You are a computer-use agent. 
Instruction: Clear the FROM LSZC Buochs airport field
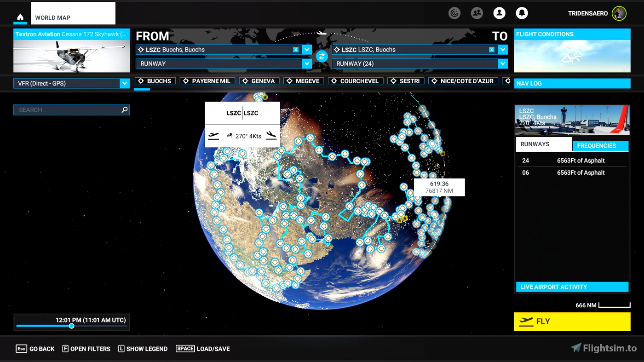[296, 50]
